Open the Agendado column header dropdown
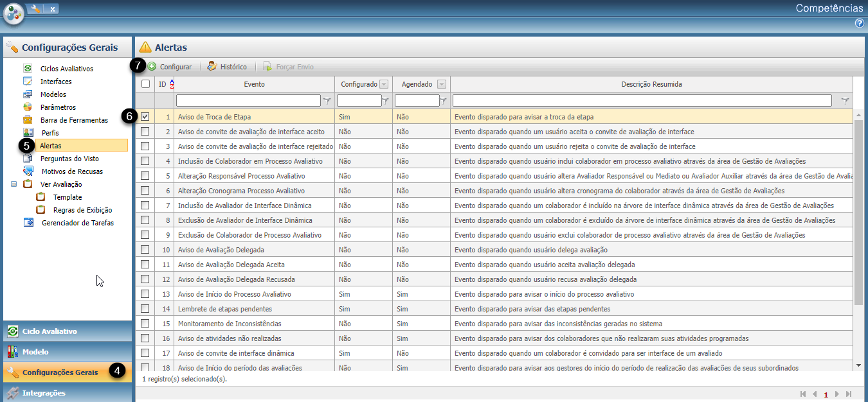The image size is (868, 402). click(x=442, y=84)
